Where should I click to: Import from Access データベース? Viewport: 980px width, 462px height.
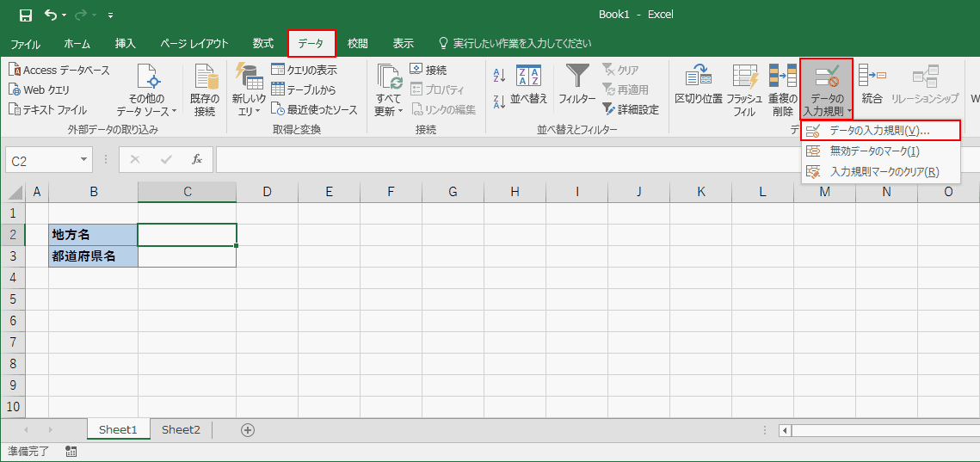tap(59, 70)
